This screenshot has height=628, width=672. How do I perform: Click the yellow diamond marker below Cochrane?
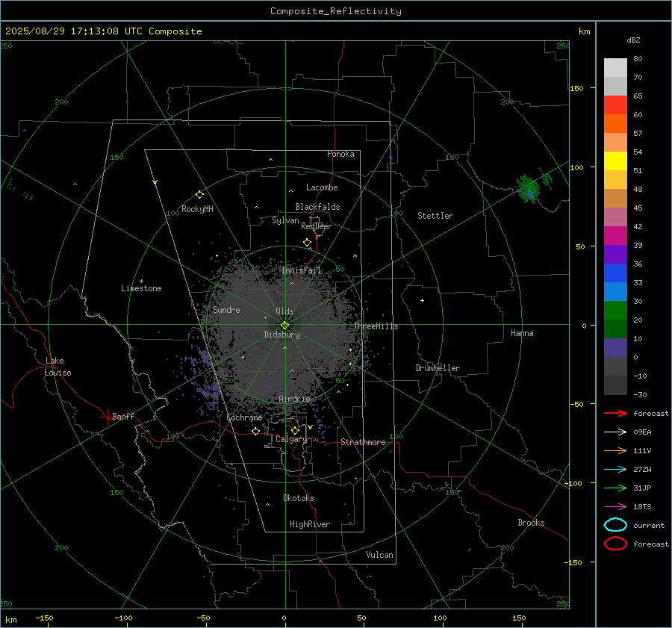[x=255, y=432]
